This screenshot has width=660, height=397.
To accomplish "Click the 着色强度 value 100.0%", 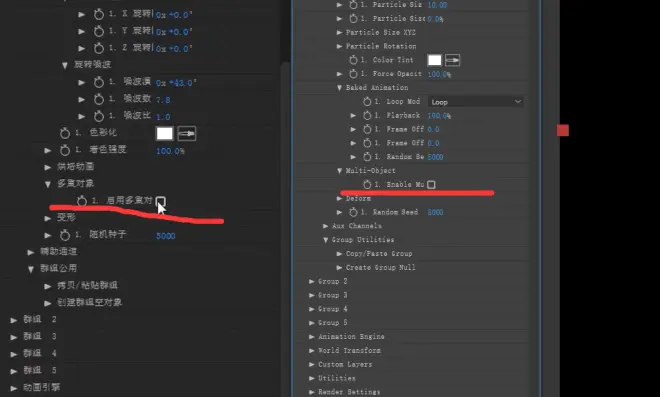I will tap(170, 151).
